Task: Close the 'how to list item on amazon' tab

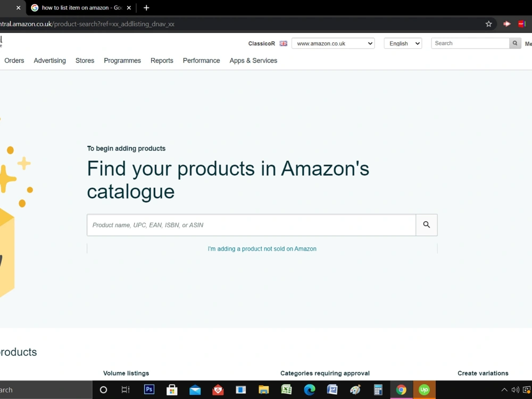Action: point(129,8)
